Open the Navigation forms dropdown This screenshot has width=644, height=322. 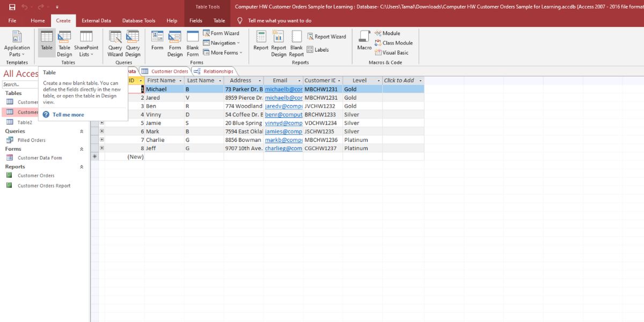(222, 43)
